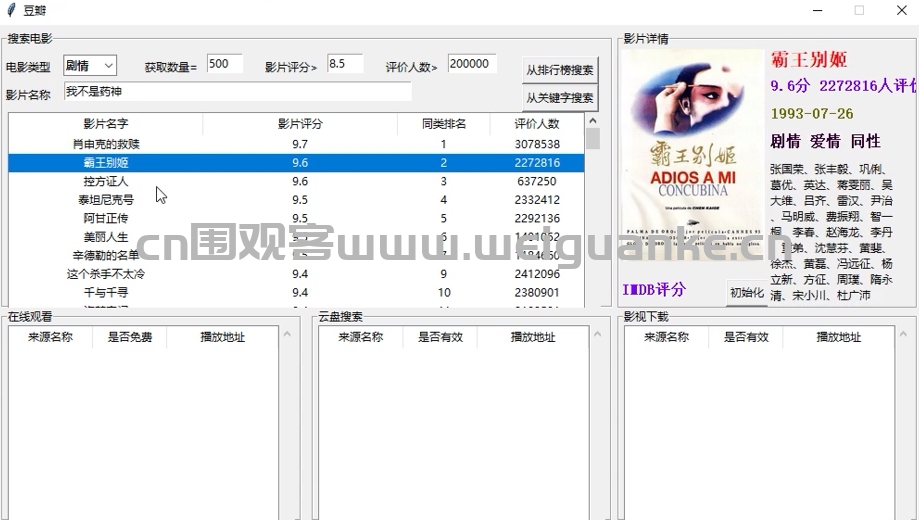This screenshot has height=520, width=919.
Task: Click the red 霸王别姬 title in details
Action: coord(809,60)
